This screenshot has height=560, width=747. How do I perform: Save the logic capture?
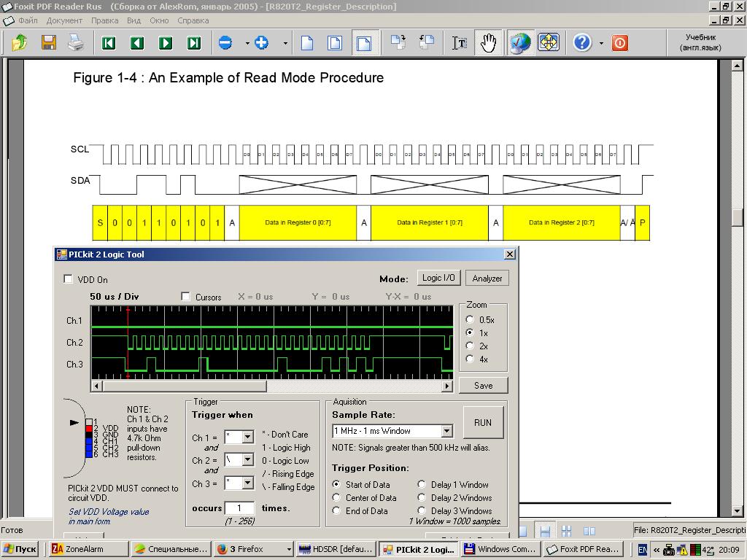click(x=483, y=386)
